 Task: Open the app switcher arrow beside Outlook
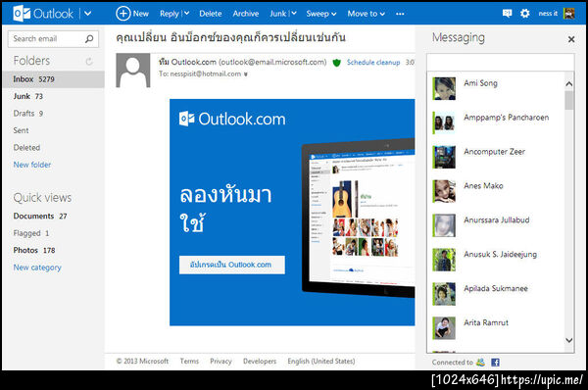88,14
